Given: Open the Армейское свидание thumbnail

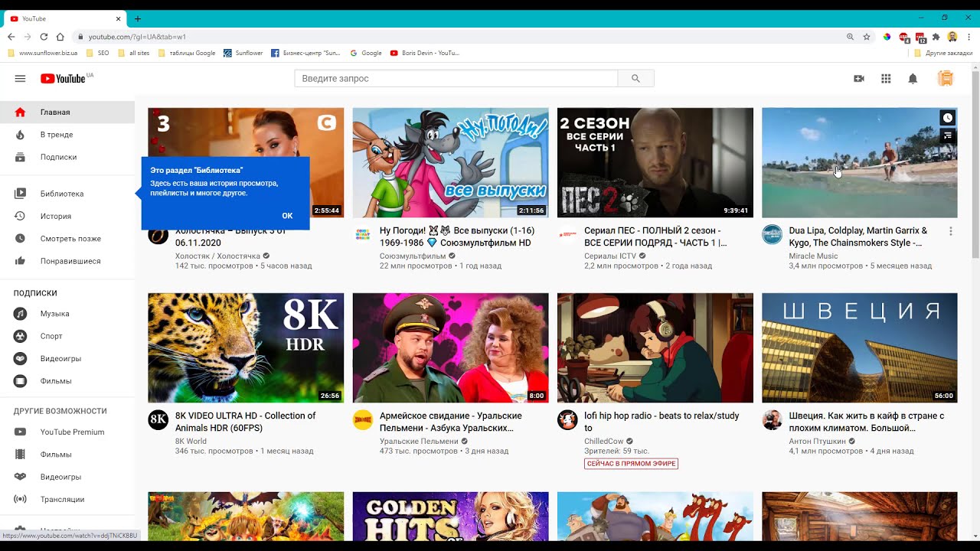Looking at the screenshot, I should (x=450, y=347).
